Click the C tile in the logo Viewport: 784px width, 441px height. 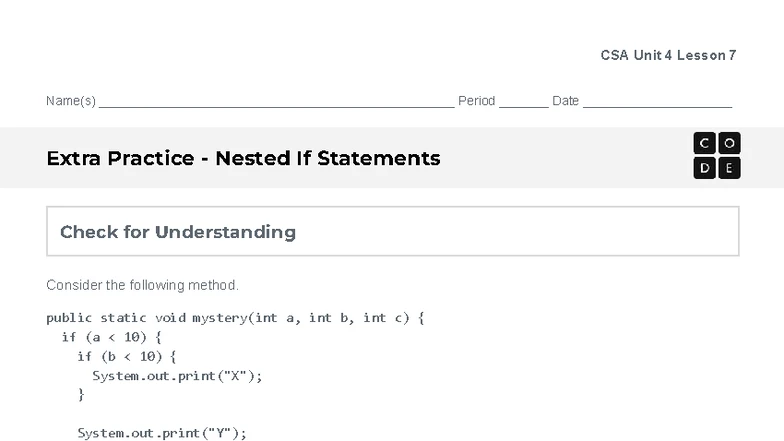tap(705, 144)
